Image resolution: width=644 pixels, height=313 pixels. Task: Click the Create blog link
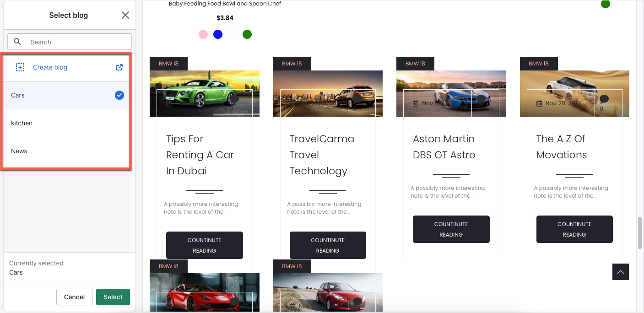[50, 67]
